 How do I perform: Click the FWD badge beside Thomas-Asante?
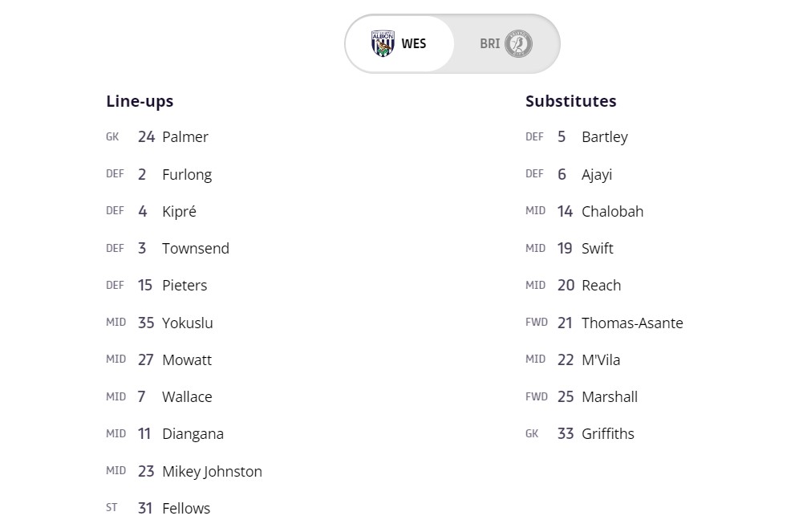tap(534, 322)
